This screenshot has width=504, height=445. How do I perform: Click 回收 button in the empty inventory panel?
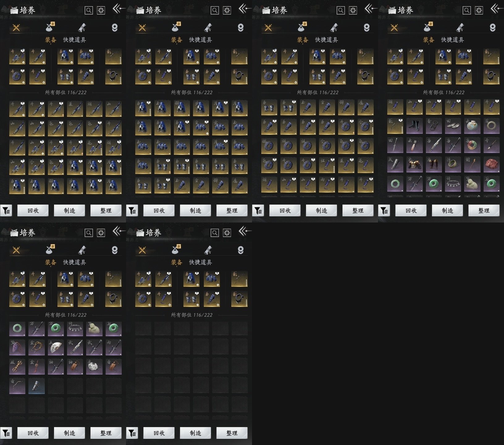point(159,433)
